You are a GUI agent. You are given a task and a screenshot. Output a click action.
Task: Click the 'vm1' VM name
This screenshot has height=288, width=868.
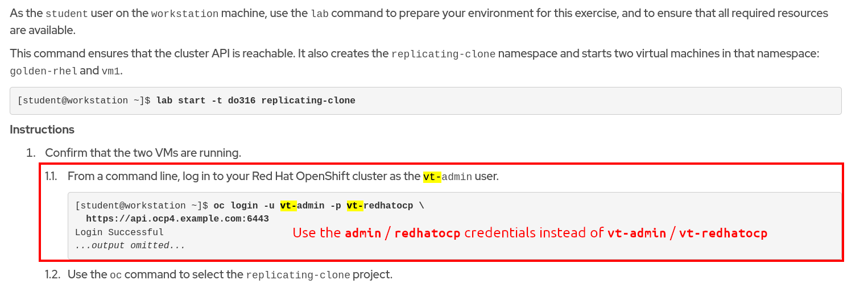coord(111,72)
